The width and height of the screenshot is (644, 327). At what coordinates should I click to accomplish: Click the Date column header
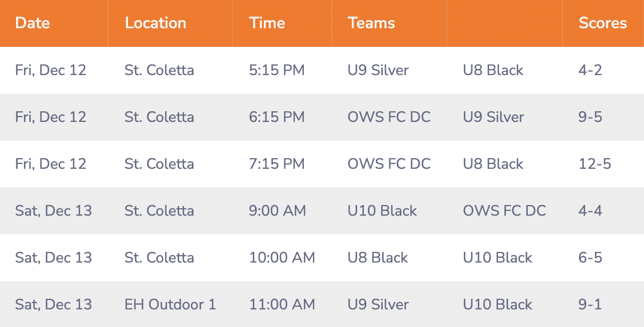(33, 23)
